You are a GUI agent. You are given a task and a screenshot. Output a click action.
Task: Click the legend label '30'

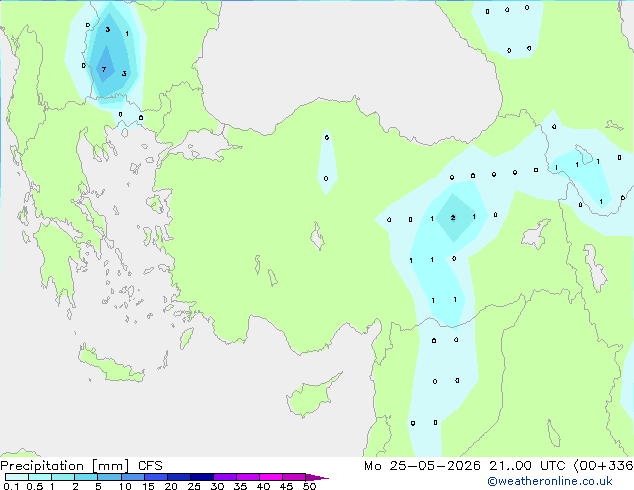217,486
